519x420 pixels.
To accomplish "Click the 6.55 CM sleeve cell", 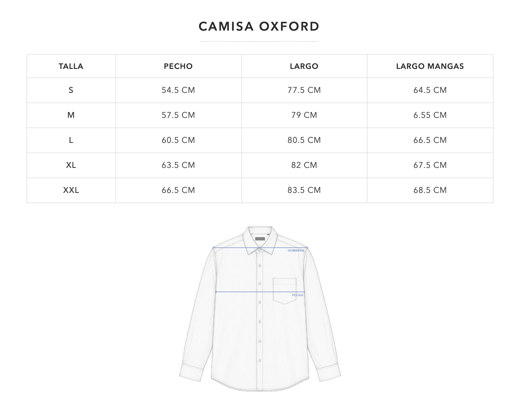I will tap(430, 115).
